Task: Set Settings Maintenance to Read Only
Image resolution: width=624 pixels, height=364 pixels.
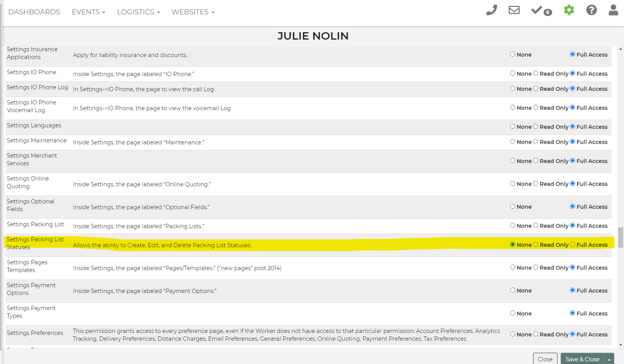Action: point(536,142)
